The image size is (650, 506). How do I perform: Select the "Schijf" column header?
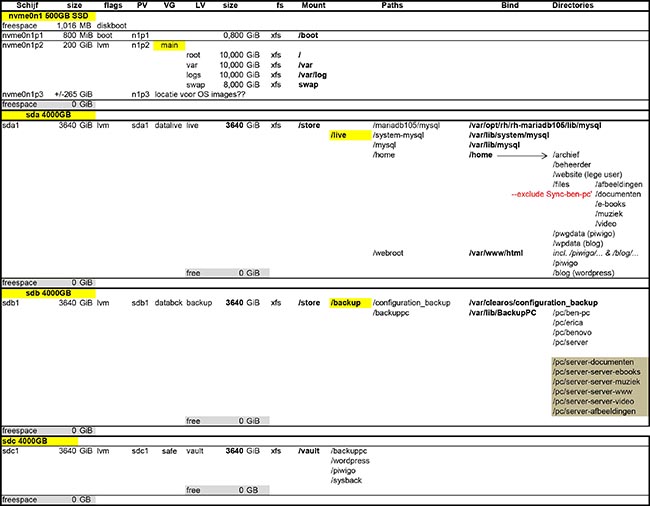click(x=27, y=5)
